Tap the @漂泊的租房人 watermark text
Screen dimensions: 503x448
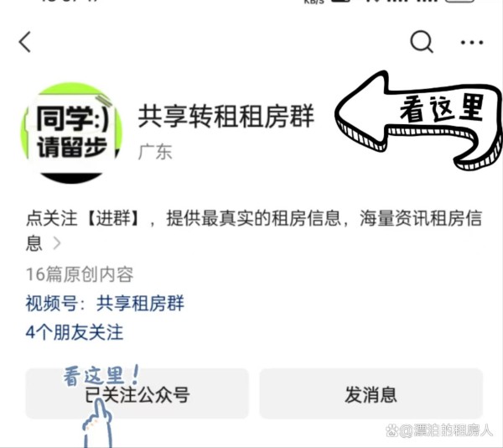[x=446, y=430]
